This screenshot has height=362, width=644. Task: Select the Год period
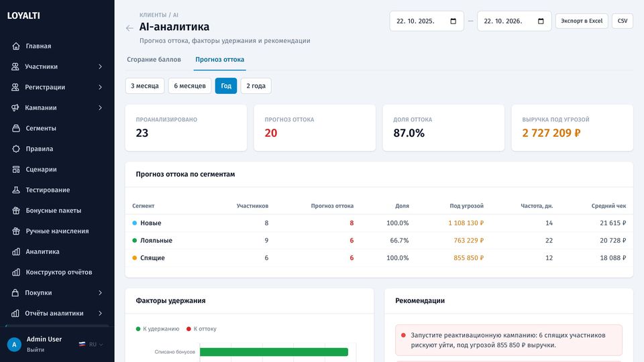226,86
